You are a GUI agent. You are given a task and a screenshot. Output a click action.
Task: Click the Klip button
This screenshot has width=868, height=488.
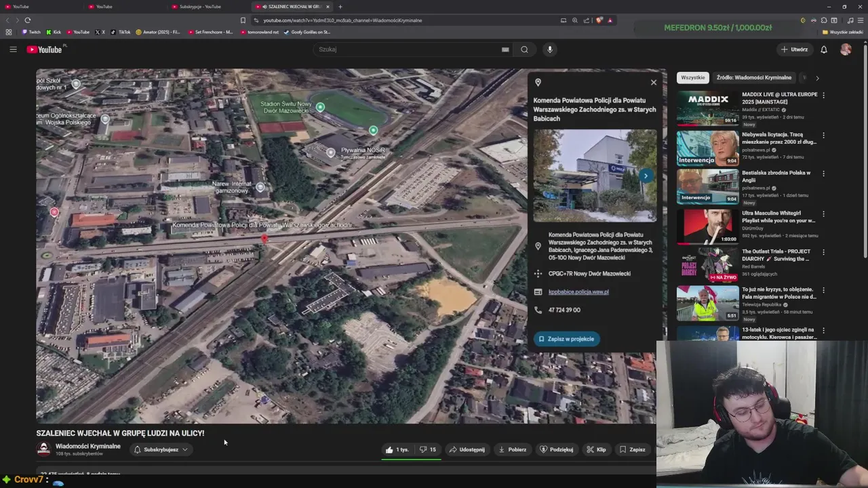coord(596,449)
